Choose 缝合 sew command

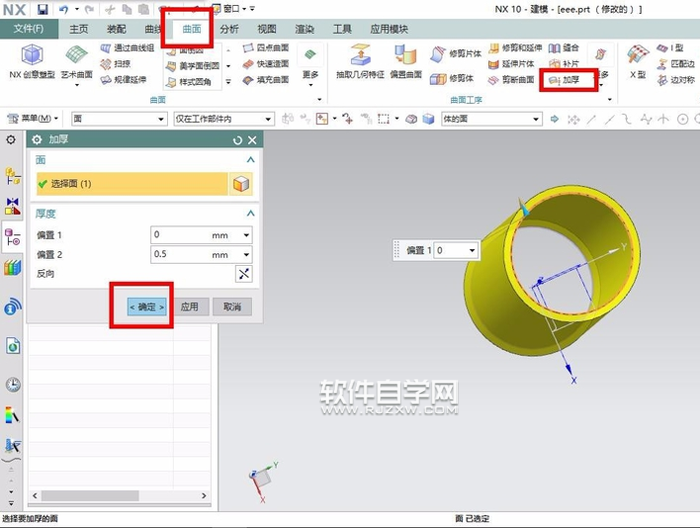(564, 48)
